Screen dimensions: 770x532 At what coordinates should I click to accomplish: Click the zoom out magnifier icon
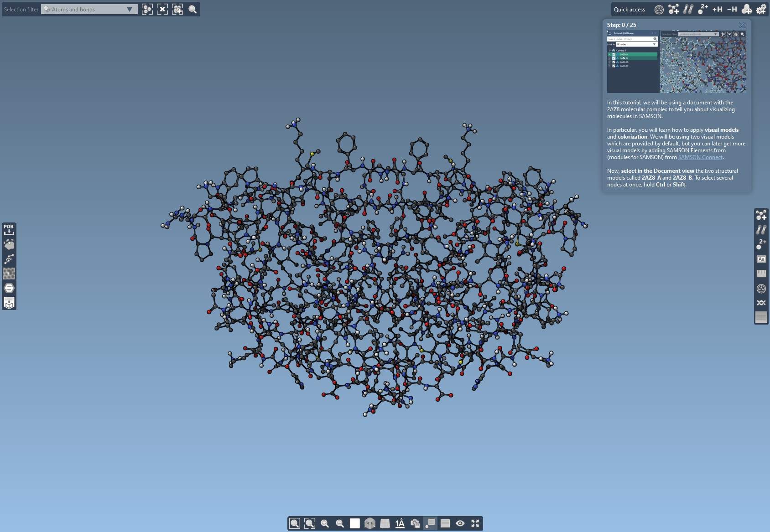tap(340, 523)
